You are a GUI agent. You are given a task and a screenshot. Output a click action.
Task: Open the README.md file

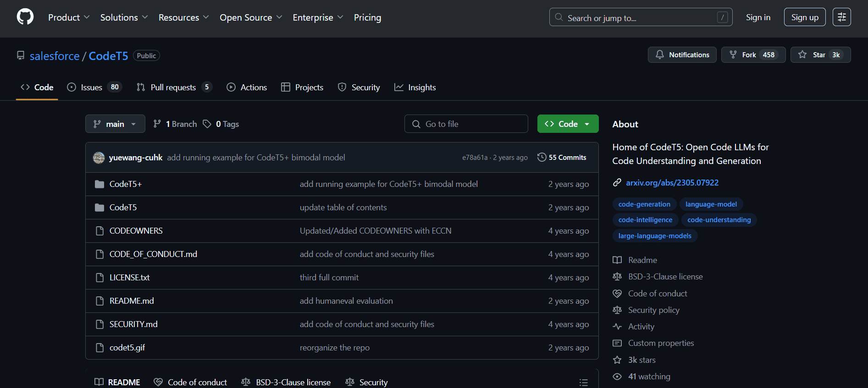132,301
